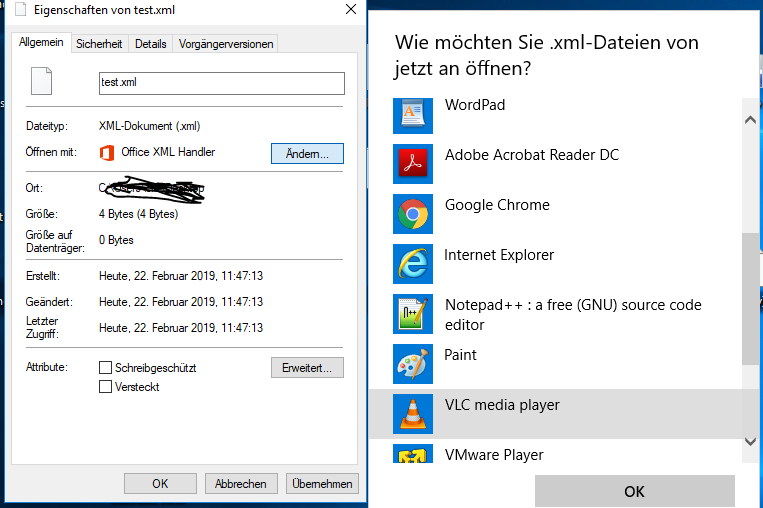Select the WordPad text entry
This screenshot has width=763, height=508.
pos(475,105)
